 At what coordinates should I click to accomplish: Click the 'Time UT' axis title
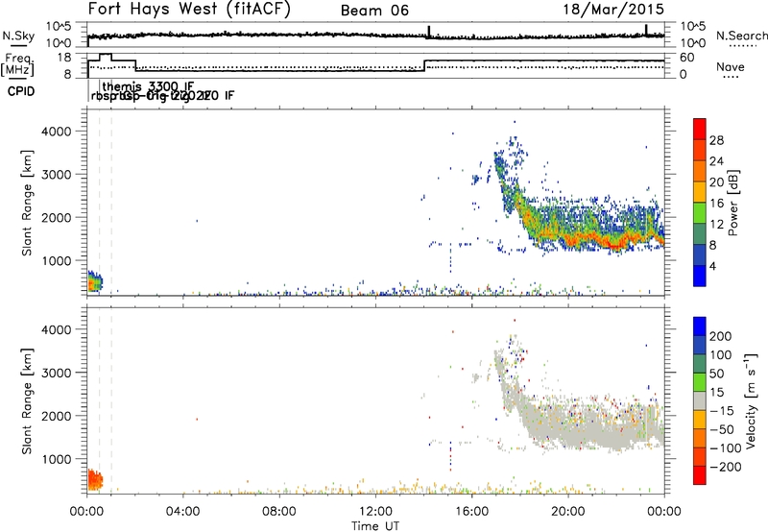click(375, 526)
